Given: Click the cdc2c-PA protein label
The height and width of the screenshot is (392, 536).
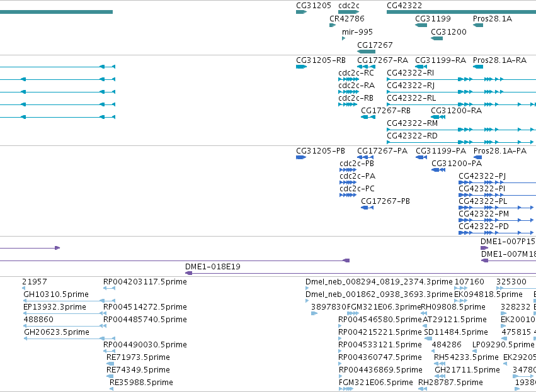Looking at the screenshot, I should (357, 176).
